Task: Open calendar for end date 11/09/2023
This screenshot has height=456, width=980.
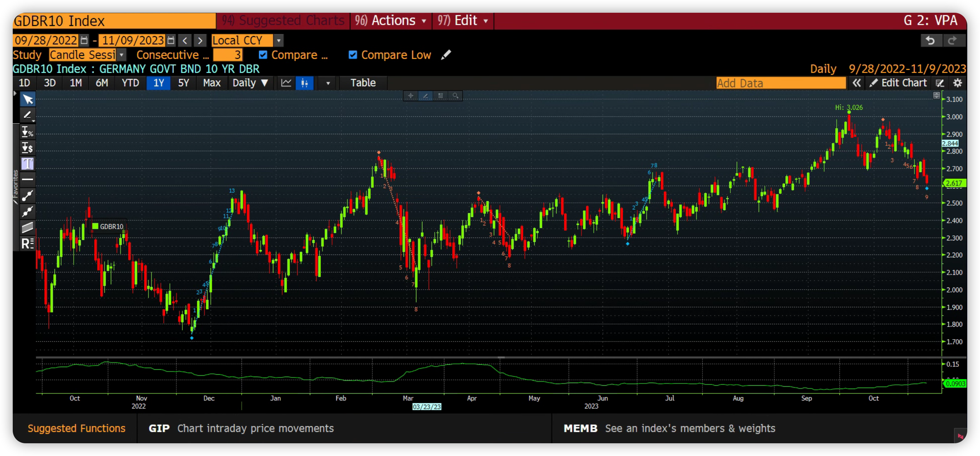Action: pyautogui.click(x=171, y=40)
